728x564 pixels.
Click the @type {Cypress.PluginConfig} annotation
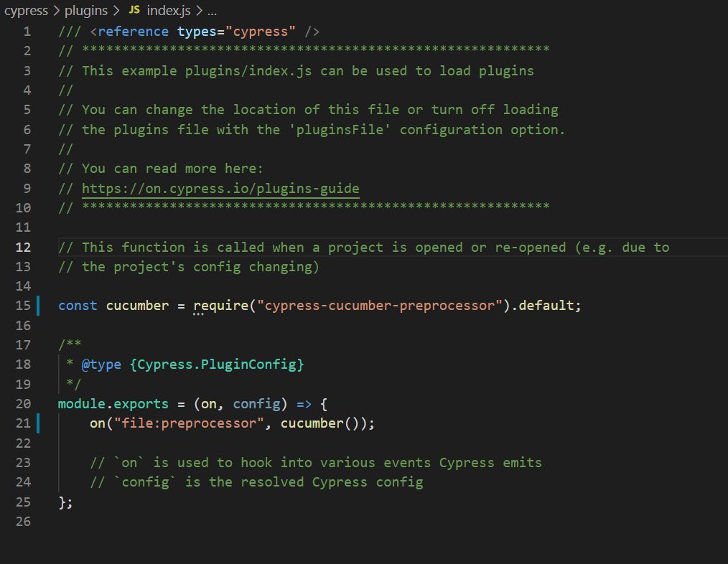[x=190, y=364]
